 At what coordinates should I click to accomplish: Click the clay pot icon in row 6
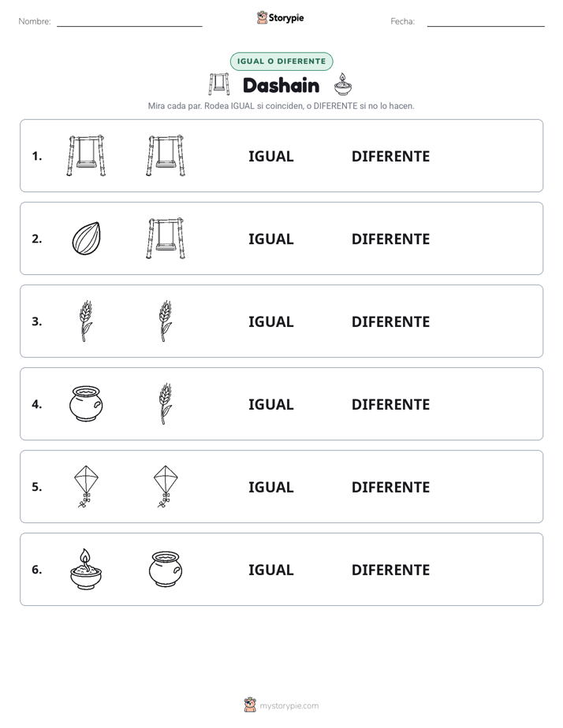(166, 569)
